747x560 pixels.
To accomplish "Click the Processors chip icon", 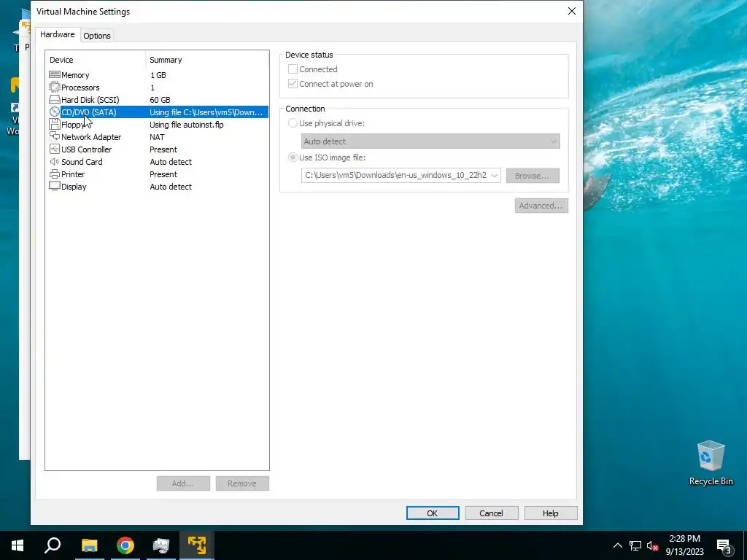I will 54,87.
